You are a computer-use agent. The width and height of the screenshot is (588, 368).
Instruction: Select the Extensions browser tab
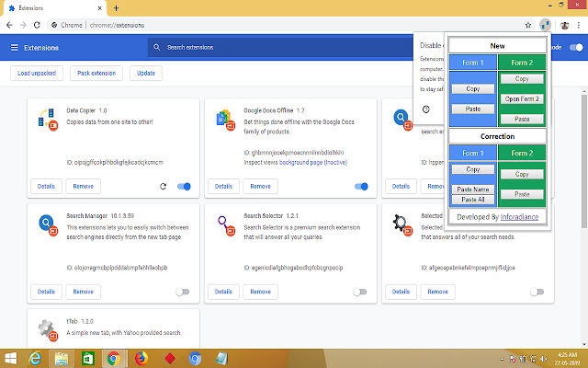tap(55, 8)
